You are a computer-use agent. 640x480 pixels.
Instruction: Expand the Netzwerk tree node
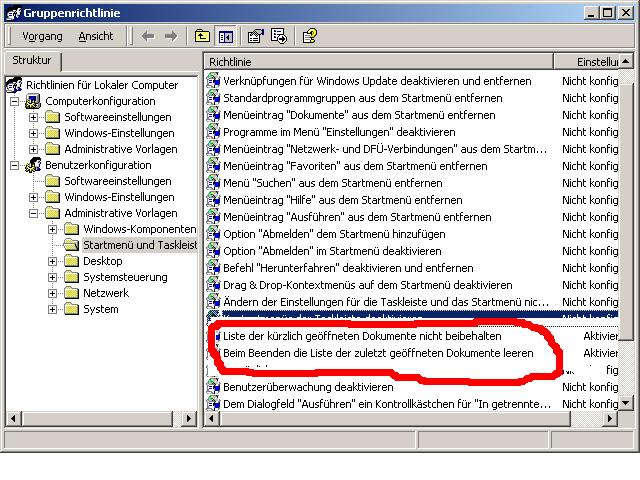pos(53,293)
